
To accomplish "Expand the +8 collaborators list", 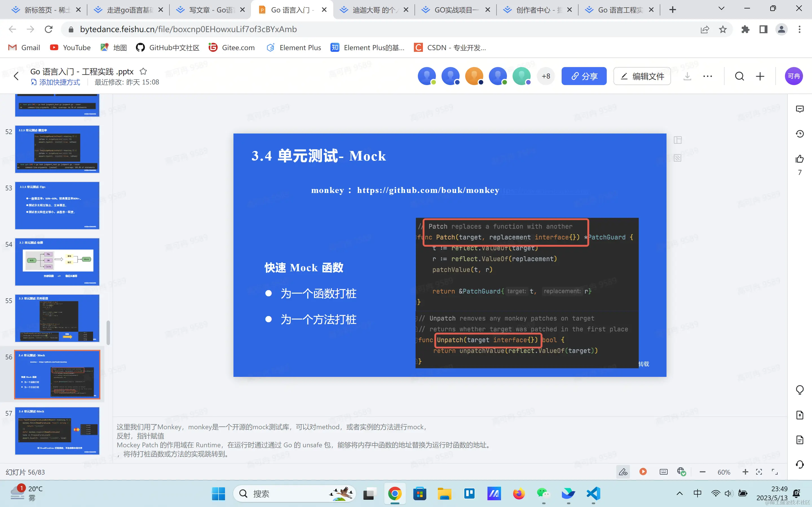I will 546,76.
